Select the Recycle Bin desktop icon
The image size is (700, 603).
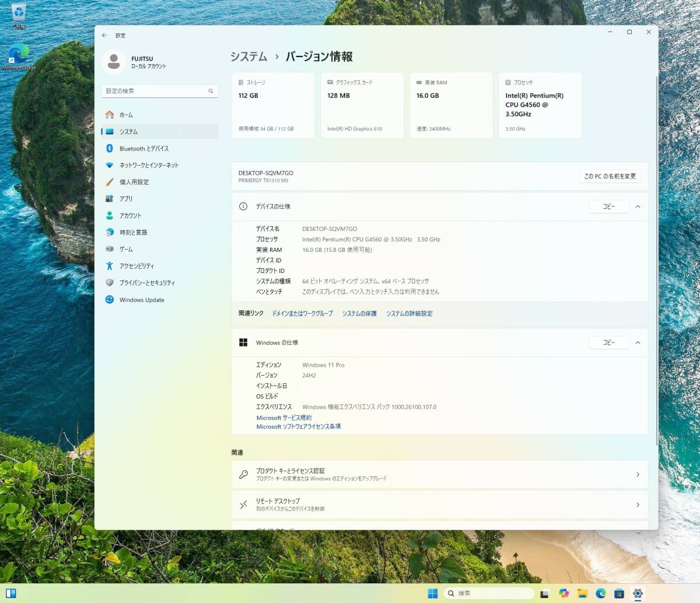pos(19,16)
